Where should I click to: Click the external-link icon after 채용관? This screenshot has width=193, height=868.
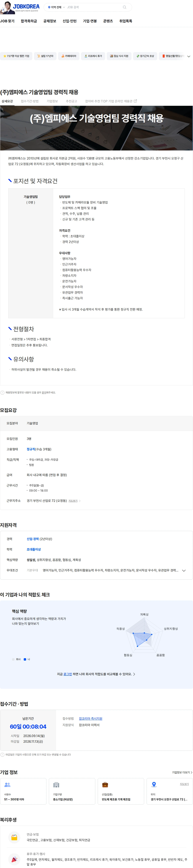tap(136, 101)
